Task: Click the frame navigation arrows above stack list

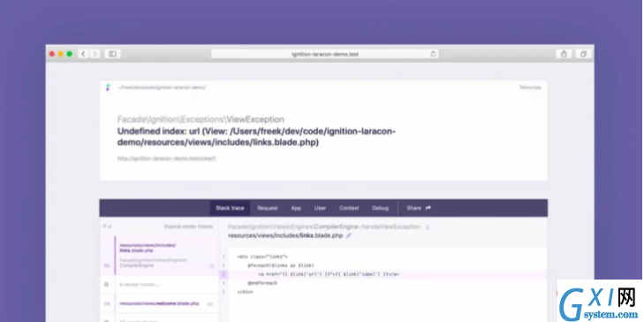Action: 107,226
